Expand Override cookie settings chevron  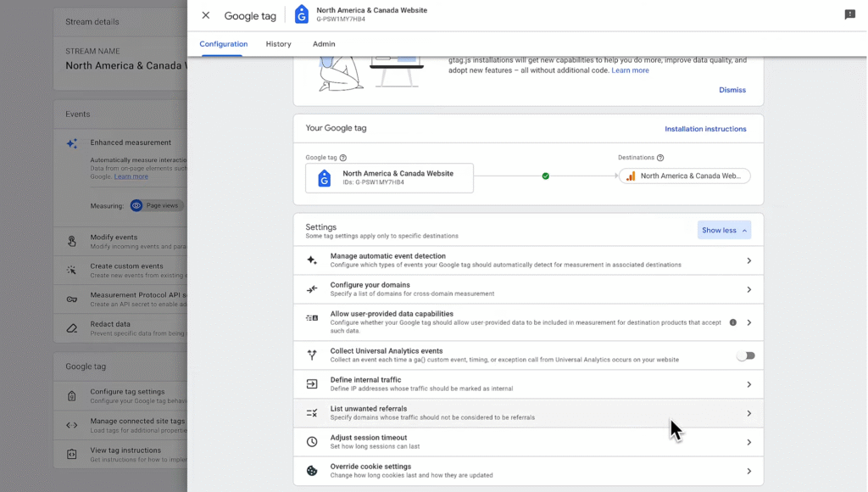pos(749,471)
